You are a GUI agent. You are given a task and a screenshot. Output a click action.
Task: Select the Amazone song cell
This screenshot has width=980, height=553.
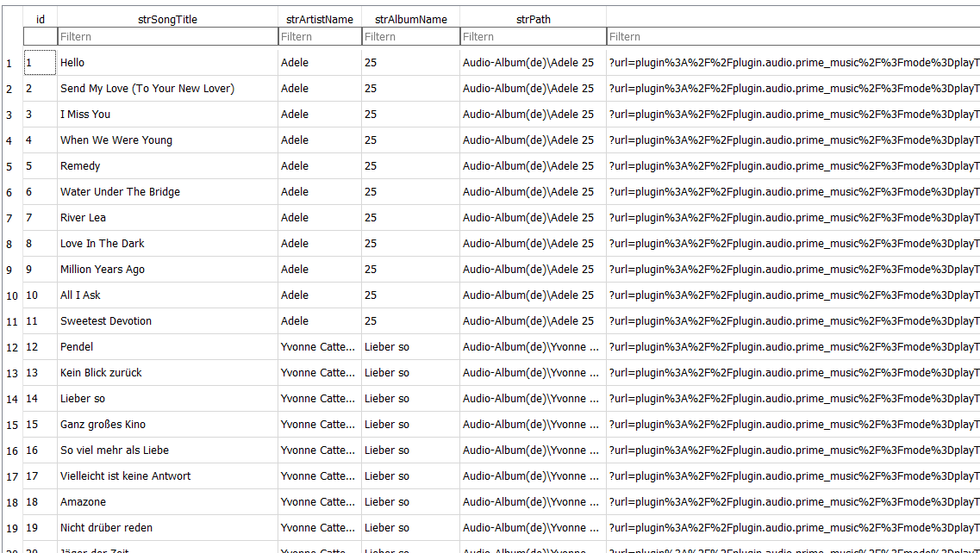(167, 502)
